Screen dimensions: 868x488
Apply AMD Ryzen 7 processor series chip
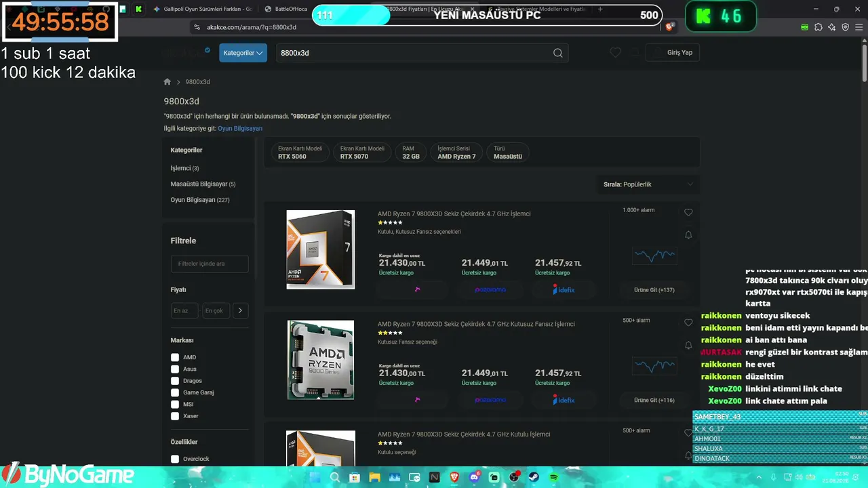456,152
